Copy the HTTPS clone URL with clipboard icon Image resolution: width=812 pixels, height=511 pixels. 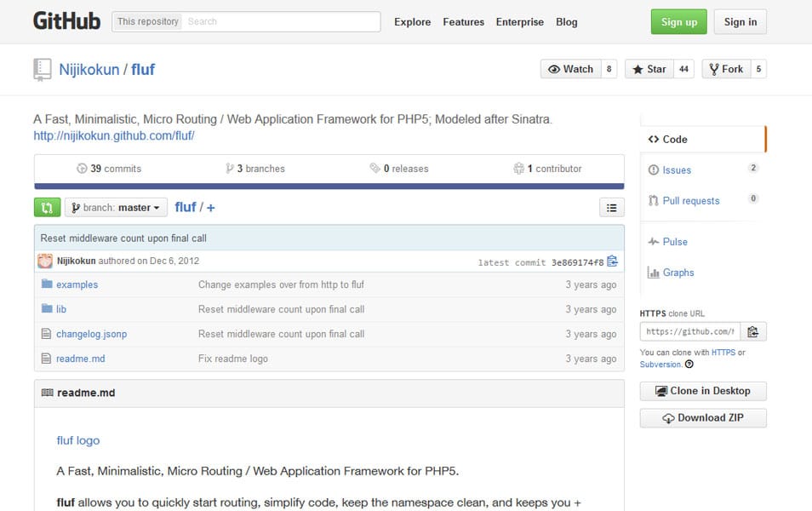[x=753, y=331]
